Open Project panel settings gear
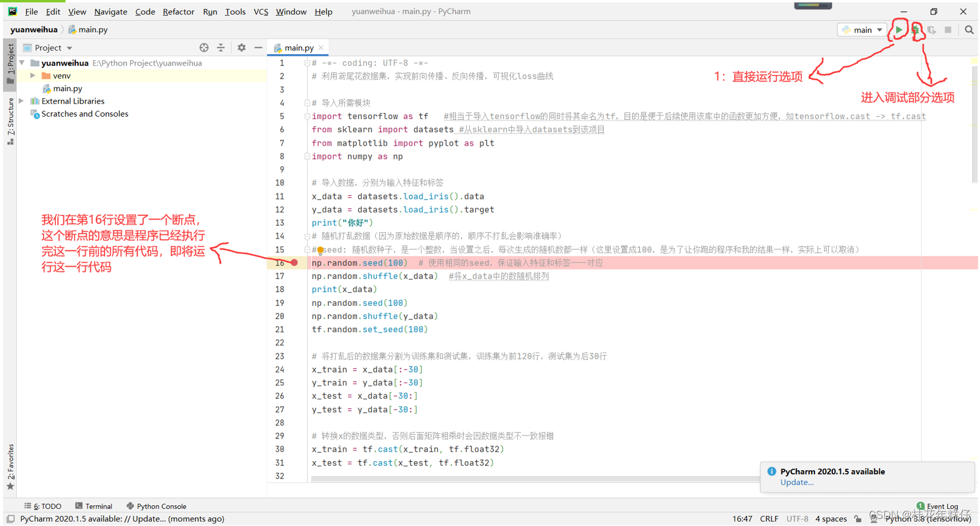This screenshot has width=980, height=526. point(241,48)
